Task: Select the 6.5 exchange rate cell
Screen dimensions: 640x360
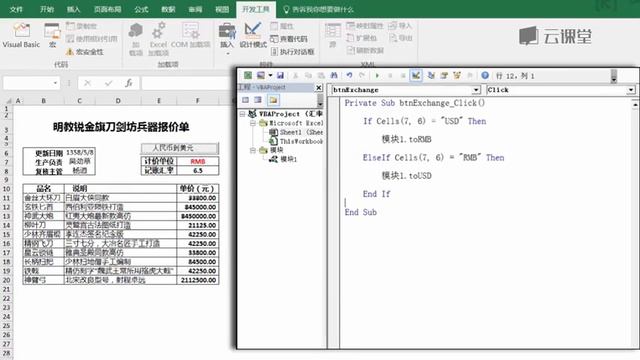Action: click(x=198, y=171)
